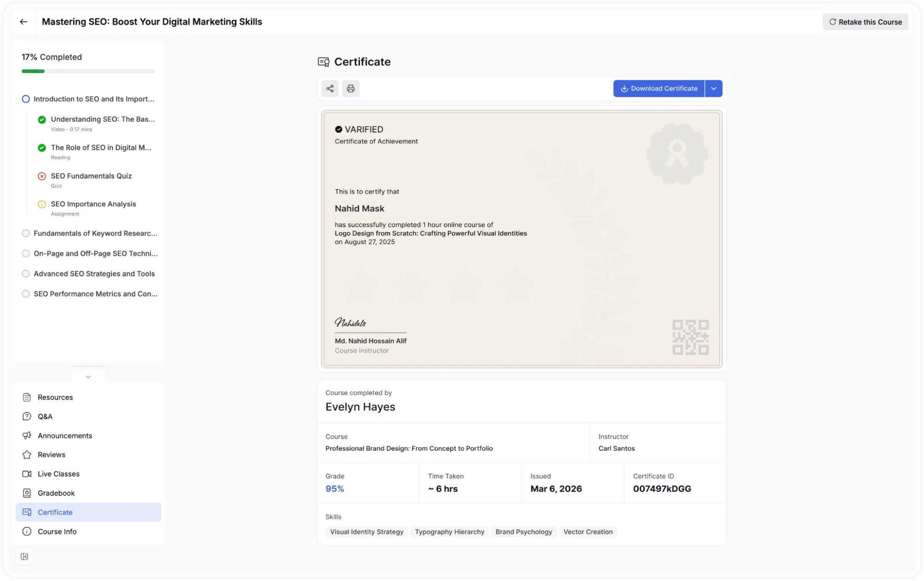Click the QR code on the certificate
Image resolution: width=924 pixels, height=581 pixels.
[x=690, y=337]
